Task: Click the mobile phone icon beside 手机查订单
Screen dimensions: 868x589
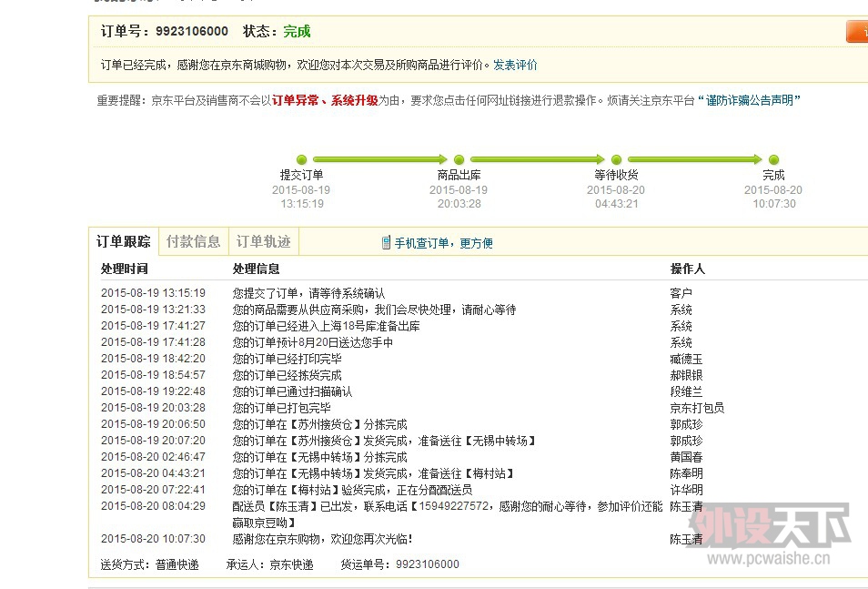Action: click(x=387, y=243)
